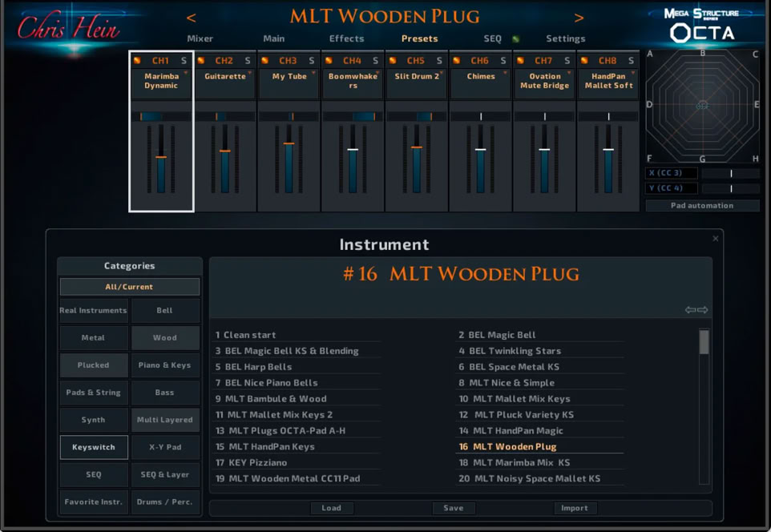
Task: Click CH1 pan slider
Action: [x=161, y=116]
